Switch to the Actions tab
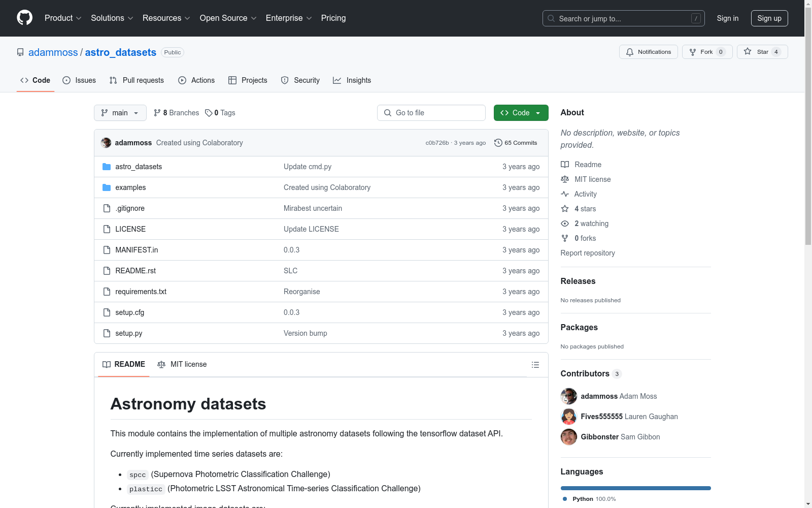Viewport: 812px width, 508px height. coord(196,80)
